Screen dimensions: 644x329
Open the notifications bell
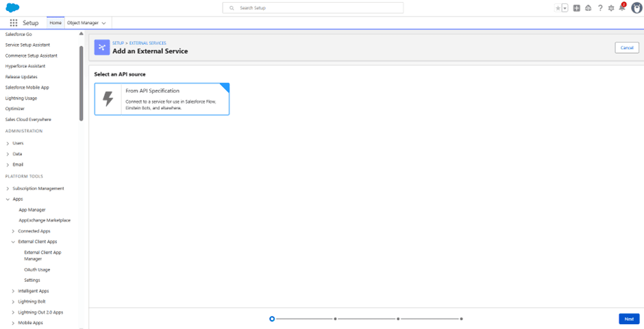click(x=622, y=8)
